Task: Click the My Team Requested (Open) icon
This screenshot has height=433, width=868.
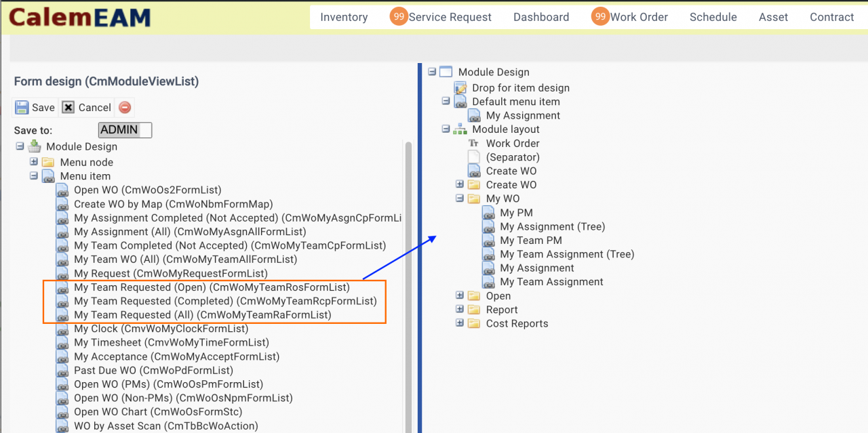Action: pyautogui.click(x=62, y=287)
